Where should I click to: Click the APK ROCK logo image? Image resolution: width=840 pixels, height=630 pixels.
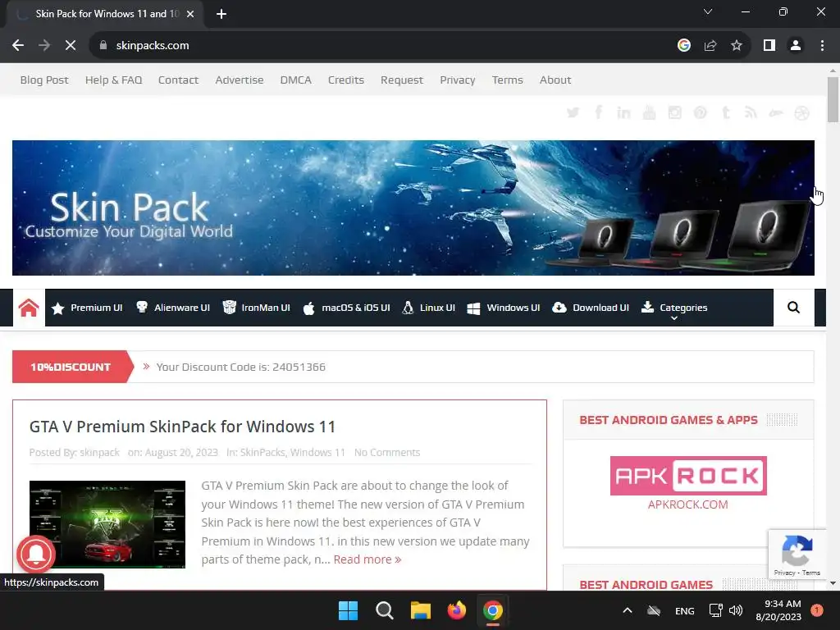coord(688,476)
